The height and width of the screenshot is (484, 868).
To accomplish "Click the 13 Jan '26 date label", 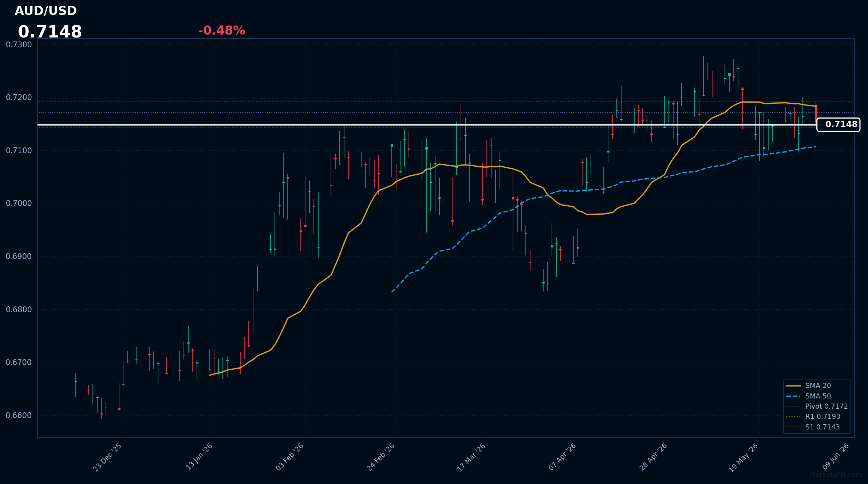I will tap(199, 457).
